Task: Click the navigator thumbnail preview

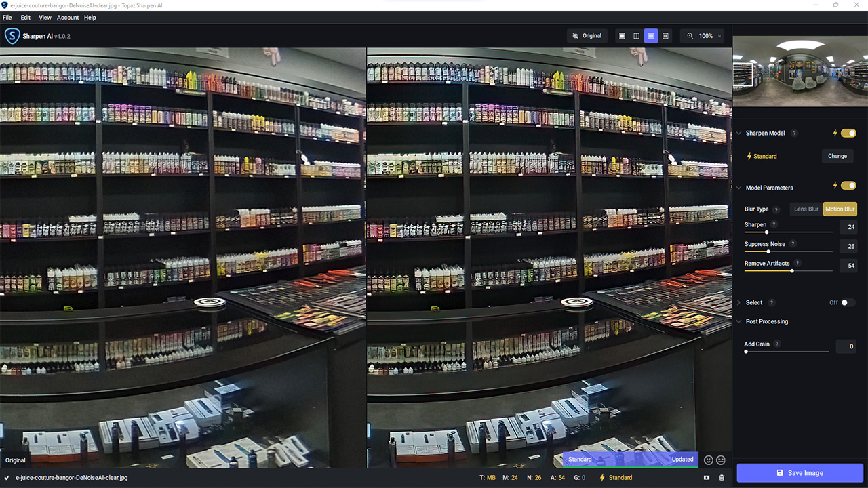Action: point(800,71)
